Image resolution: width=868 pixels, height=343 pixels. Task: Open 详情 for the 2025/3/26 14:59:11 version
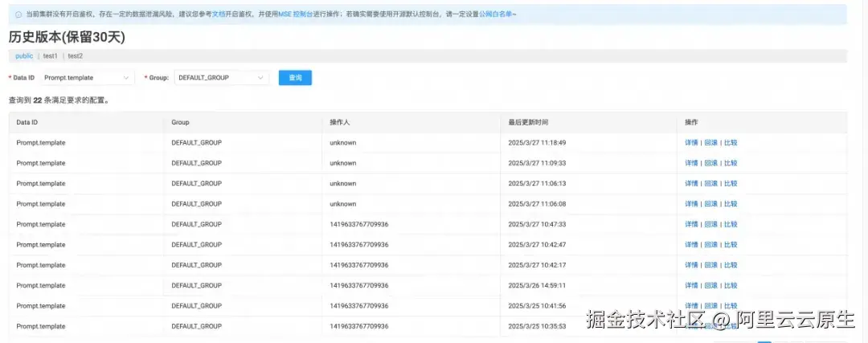tap(691, 285)
